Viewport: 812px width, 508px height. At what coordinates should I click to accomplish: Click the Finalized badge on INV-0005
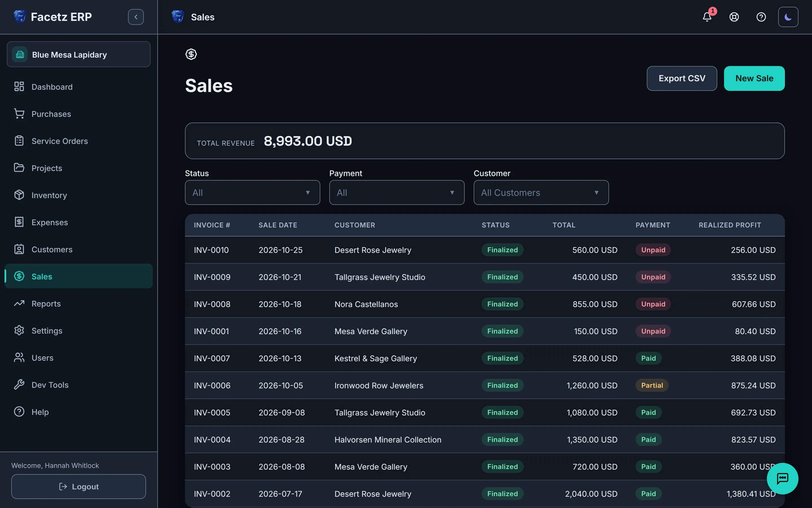(x=502, y=413)
